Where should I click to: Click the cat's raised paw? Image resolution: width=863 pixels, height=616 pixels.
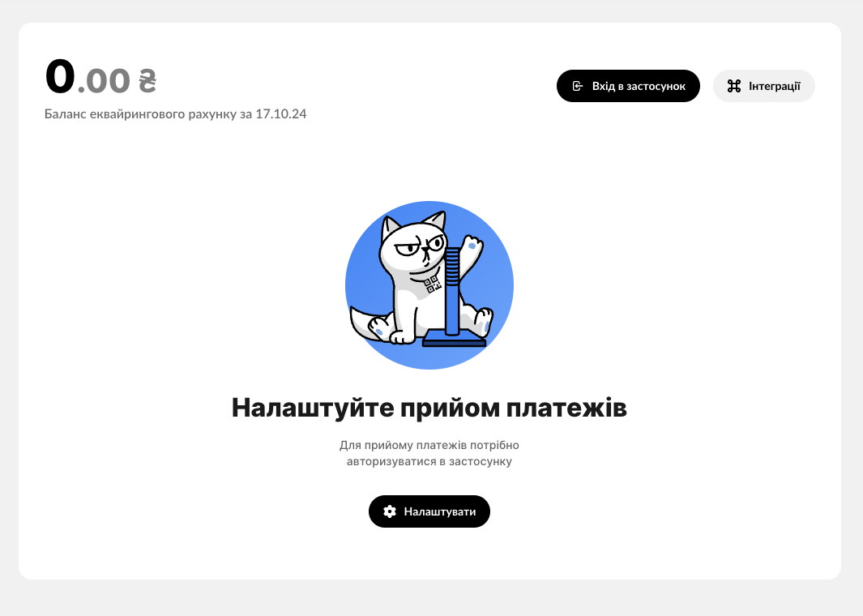[472, 245]
